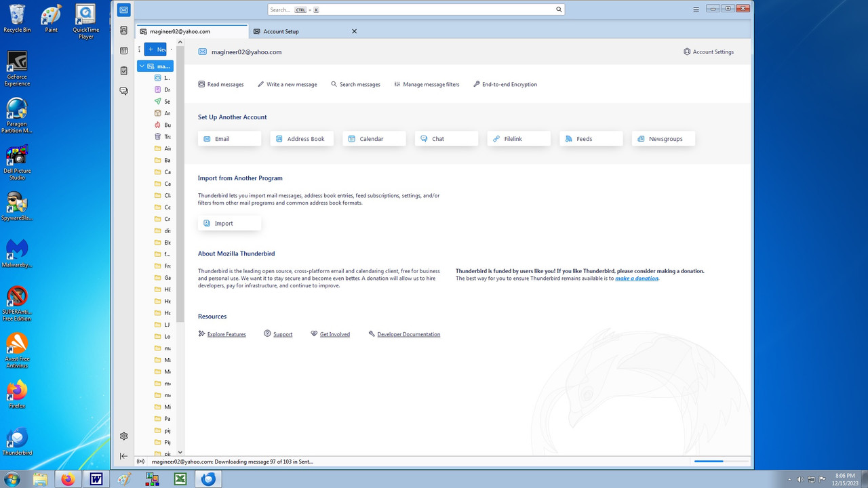The width and height of the screenshot is (868, 488).
Task: Set up another Email account
Action: [230, 139]
